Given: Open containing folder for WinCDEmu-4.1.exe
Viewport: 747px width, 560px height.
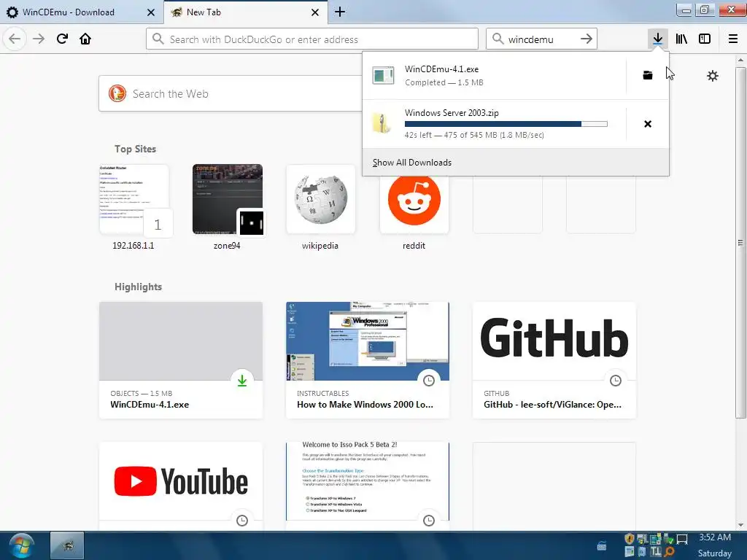Looking at the screenshot, I should pos(648,75).
